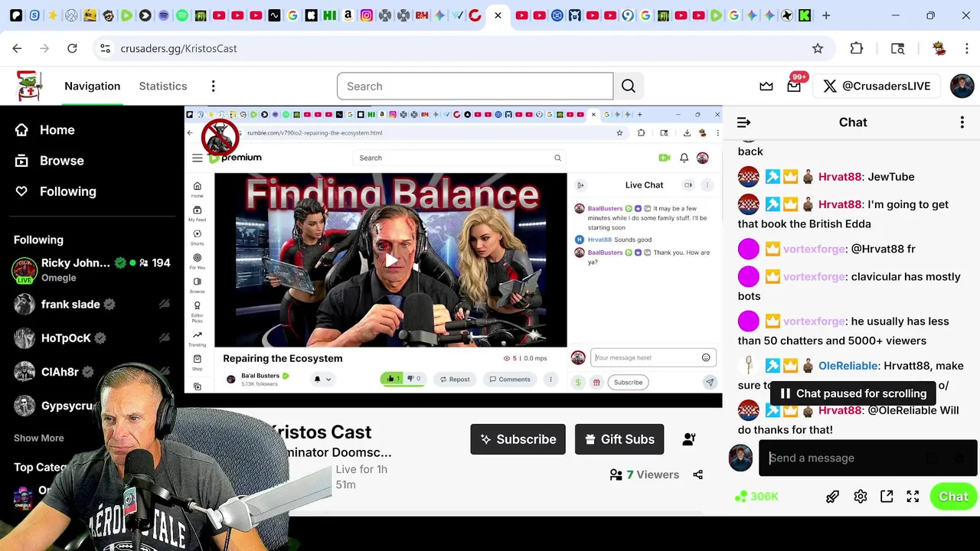Viewport: 980px width, 551px height.
Task: Click Rumble hamburger menu in the stream
Action: [198, 158]
